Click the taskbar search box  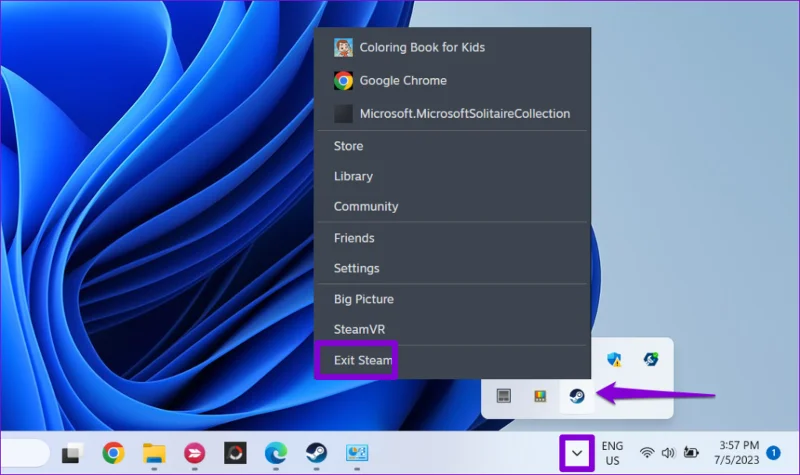click(x=24, y=453)
